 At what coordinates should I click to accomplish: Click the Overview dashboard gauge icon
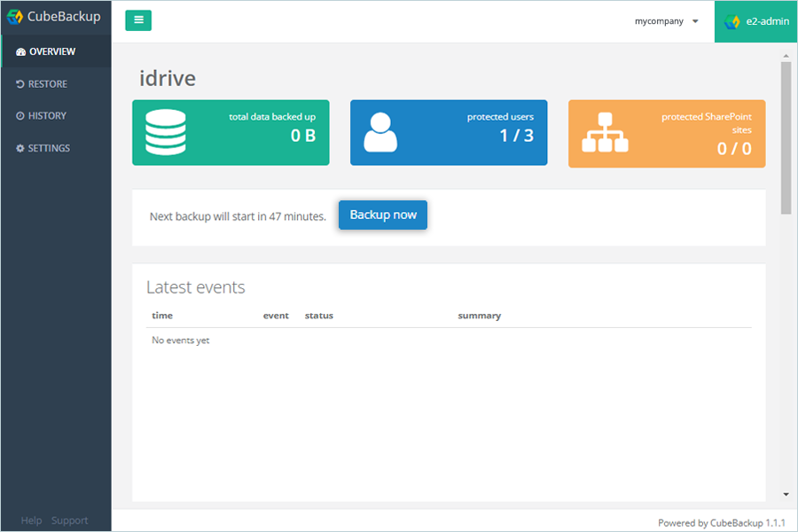[20, 52]
